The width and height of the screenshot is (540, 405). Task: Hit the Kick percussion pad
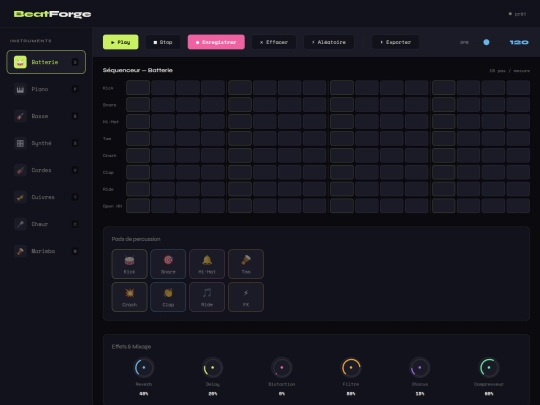pos(129,264)
